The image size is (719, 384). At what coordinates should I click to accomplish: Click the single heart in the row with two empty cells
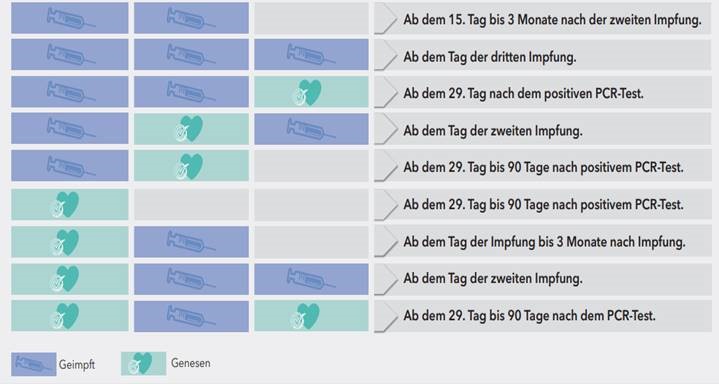[x=65, y=204]
